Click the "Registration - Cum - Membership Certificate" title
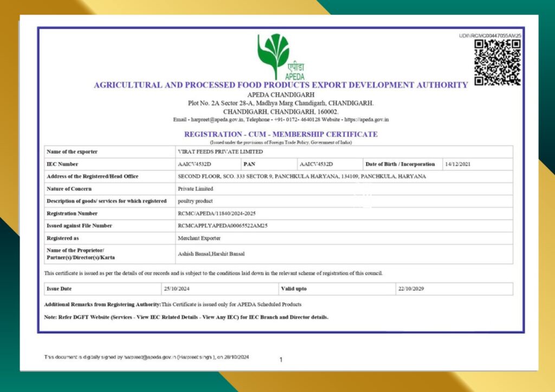 click(281, 134)
